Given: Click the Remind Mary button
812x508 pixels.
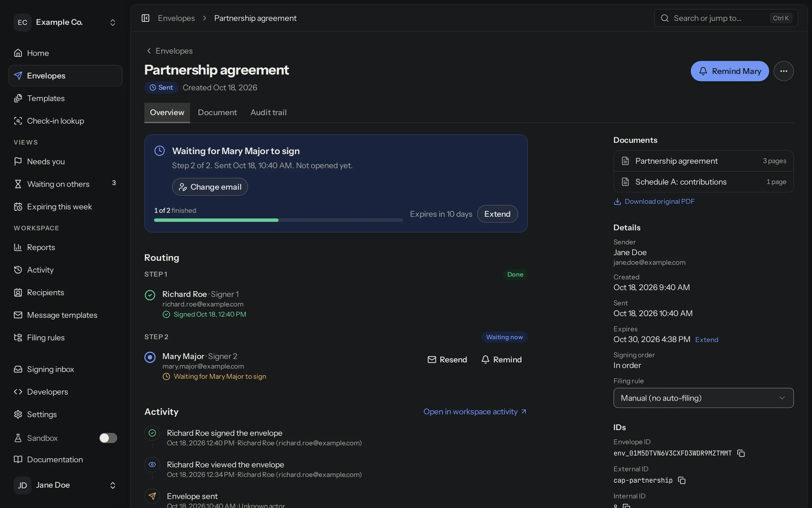Looking at the screenshot, I should coord(729,71).
